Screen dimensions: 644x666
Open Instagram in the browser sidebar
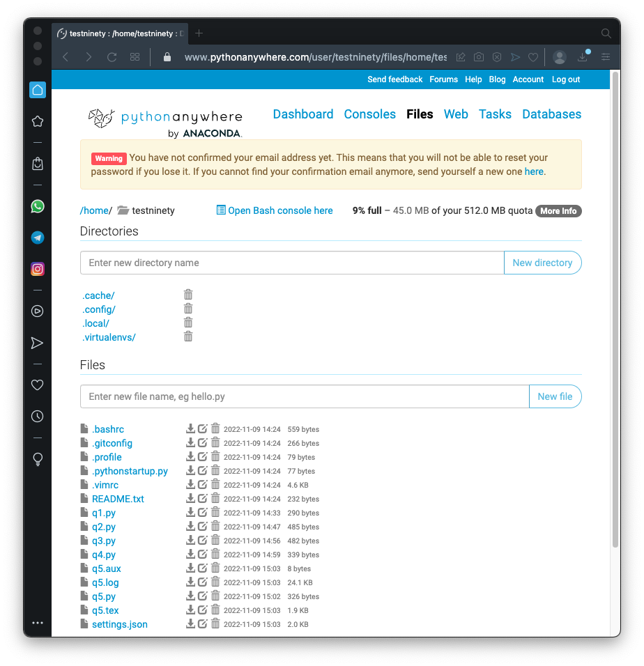click(38, 269)
